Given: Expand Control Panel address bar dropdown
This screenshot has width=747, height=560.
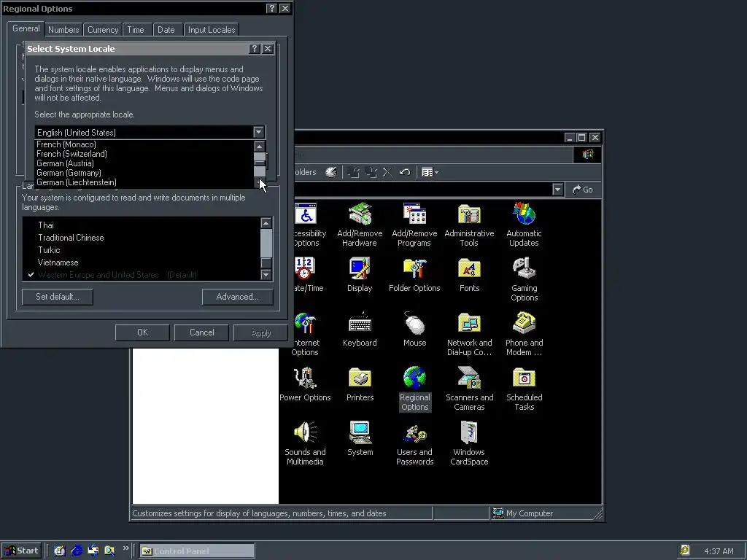Looking at the screenshot, I should [x=557, y=190].
